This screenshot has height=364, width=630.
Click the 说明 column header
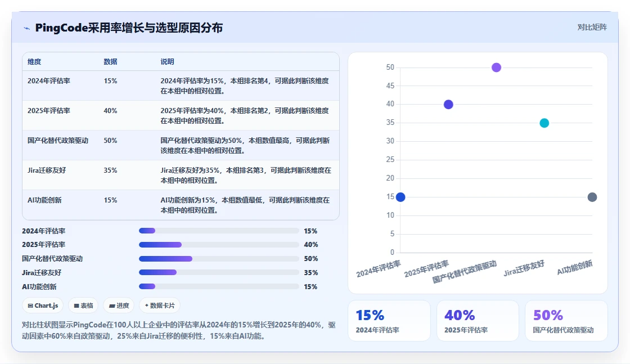[x=167, y=61]
